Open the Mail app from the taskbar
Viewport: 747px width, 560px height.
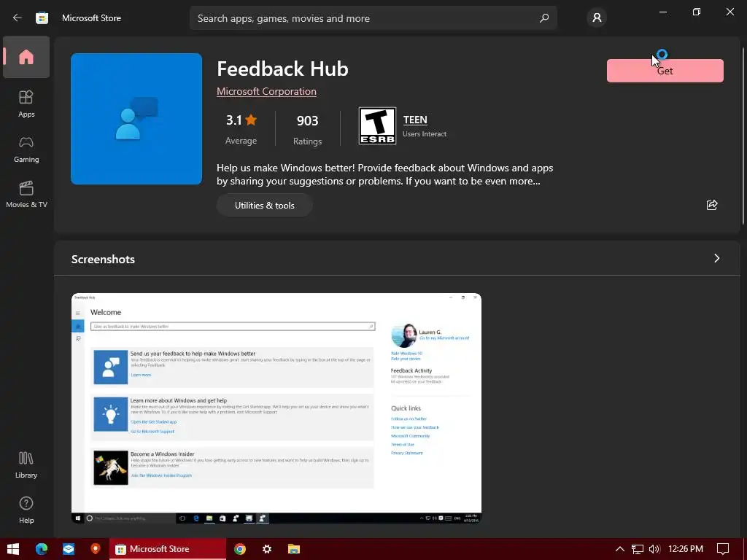click(x=69, y=549)
